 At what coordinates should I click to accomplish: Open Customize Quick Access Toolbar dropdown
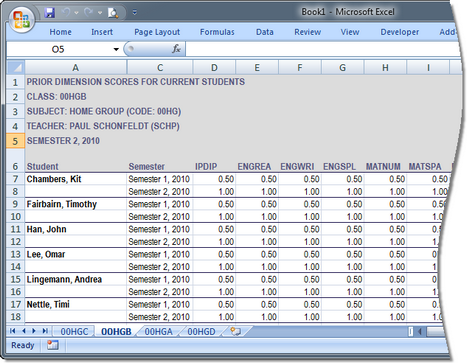[135, 12]
